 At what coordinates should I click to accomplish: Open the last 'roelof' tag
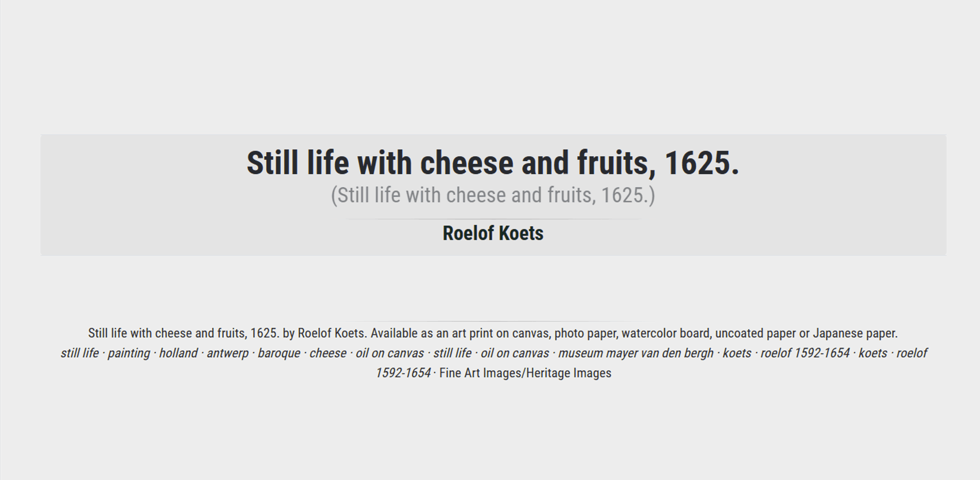tap(912, 353)
